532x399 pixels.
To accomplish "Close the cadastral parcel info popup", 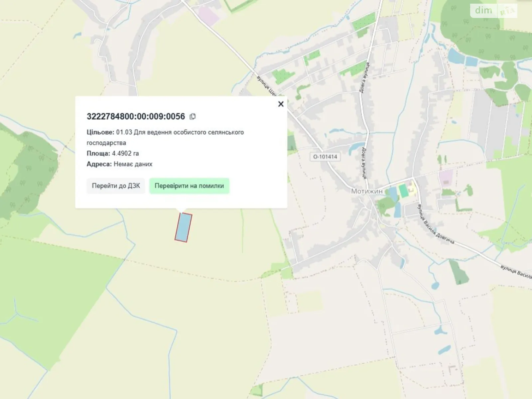I will (281, 104).
